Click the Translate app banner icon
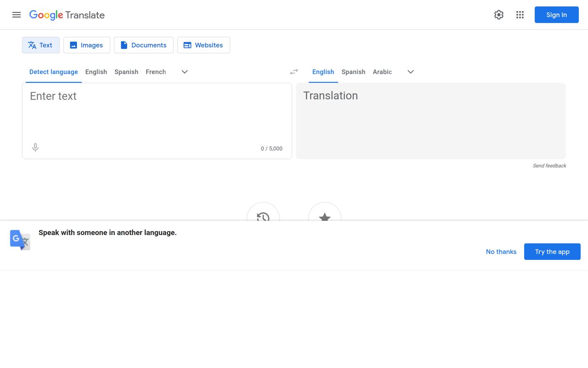 coord(20,240)
